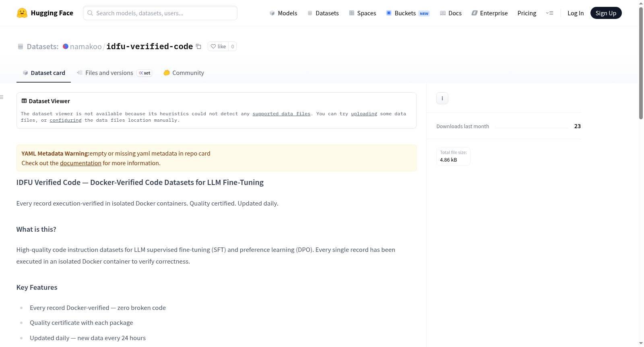Follow the configuring link
The width and height of the screenshot is (644, 347).
(x=66, y=120)
